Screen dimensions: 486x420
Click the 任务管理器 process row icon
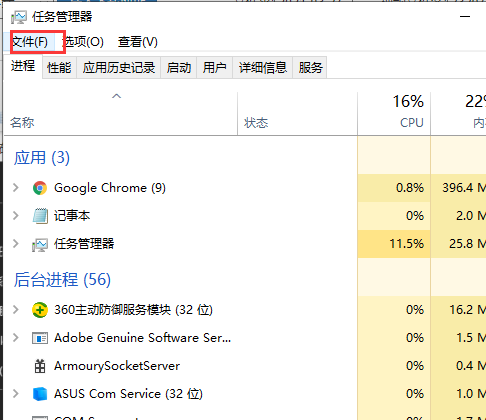(40, 245)
